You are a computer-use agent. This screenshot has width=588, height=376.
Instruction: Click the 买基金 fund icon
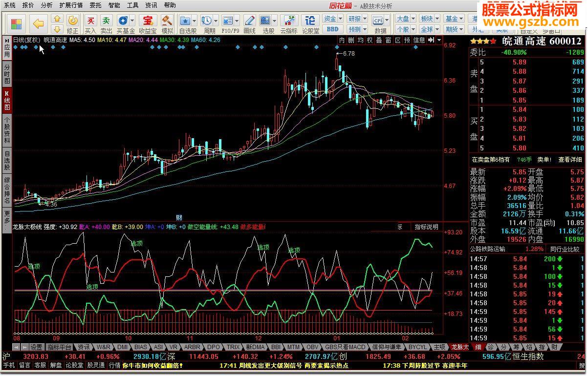pos(122,21)
